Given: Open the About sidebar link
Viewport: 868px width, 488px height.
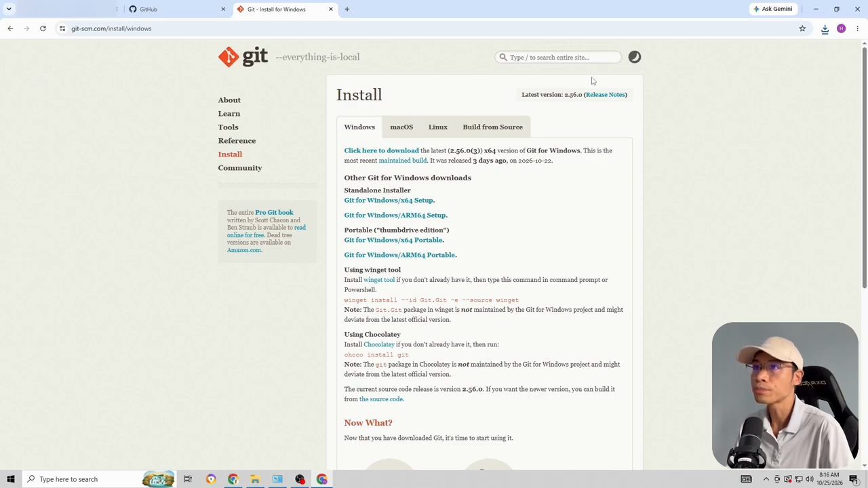Looking at the screenshot, I should coord(229,100).
